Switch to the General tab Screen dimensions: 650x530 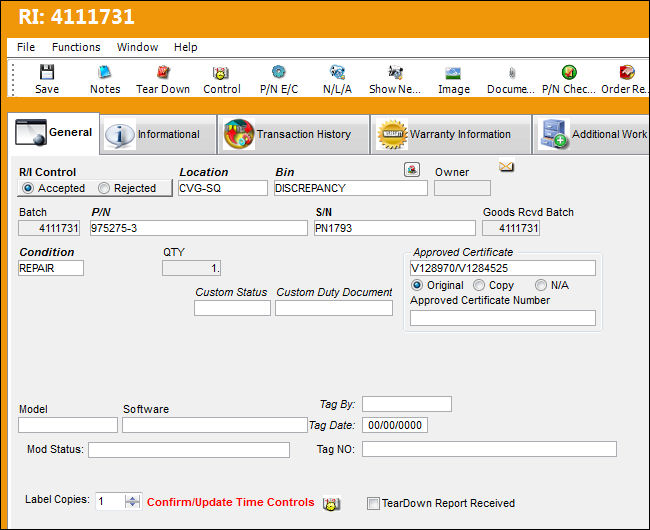(x=53, y=133)
